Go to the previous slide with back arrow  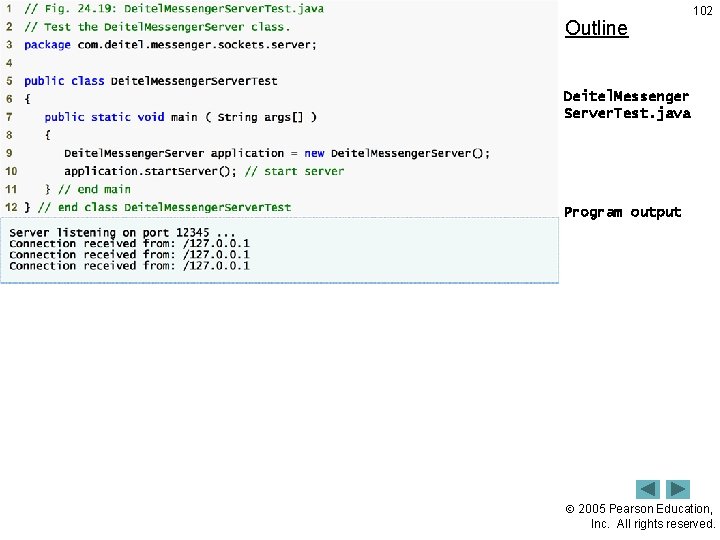647,489
